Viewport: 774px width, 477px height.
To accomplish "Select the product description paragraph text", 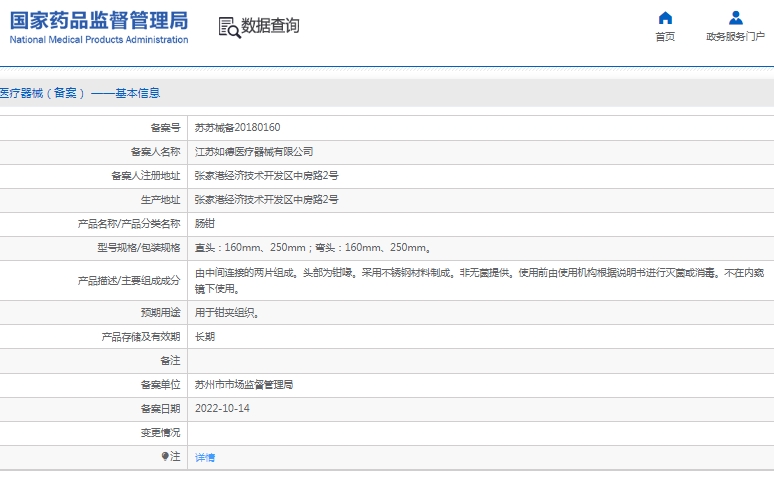I will [479, 280].
